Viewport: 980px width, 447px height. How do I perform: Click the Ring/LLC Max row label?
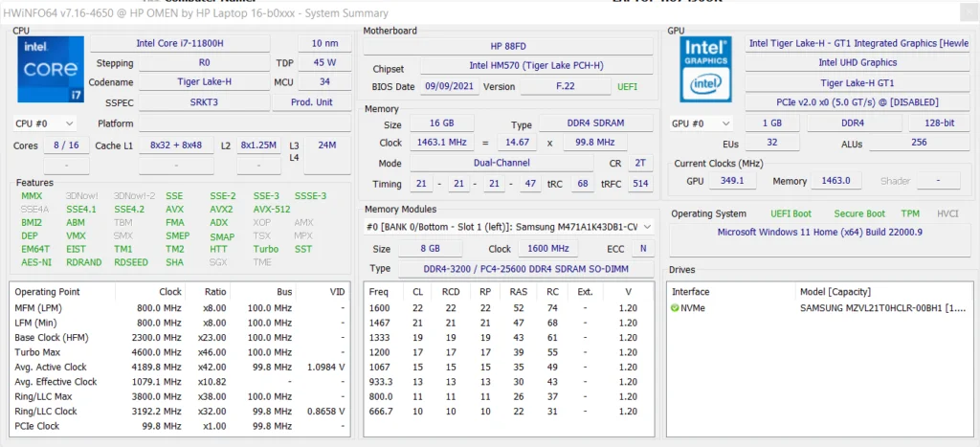pyautogui.click(x=43, y=396)
